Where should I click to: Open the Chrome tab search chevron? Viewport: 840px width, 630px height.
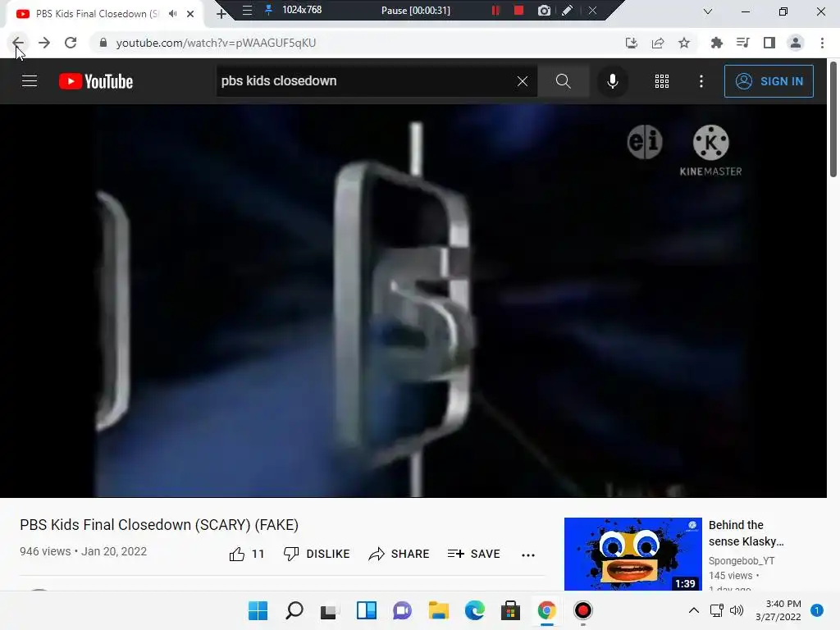coord(708,11)
